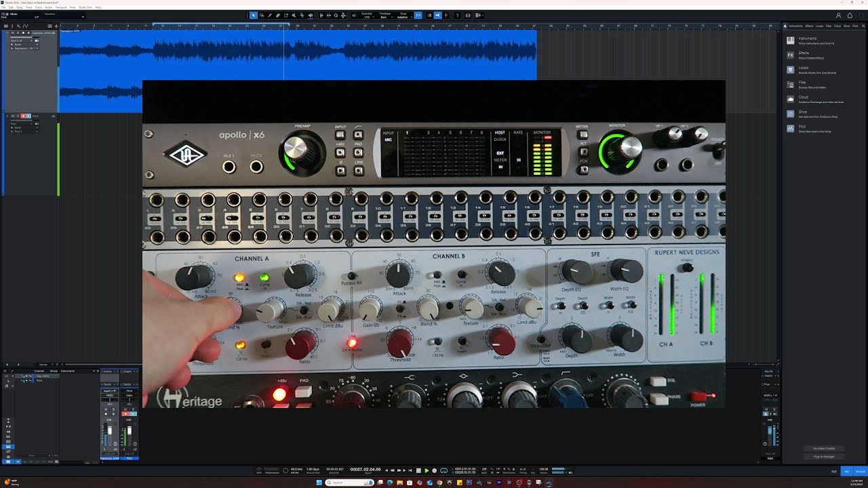The image size is (868, 488).
Task: Click the transport Record button
Action: 434,470
